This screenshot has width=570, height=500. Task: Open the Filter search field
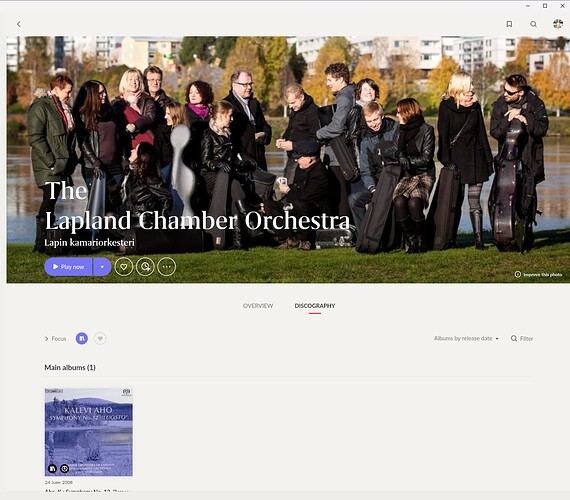pyautogui.click(x=522, y=339)
